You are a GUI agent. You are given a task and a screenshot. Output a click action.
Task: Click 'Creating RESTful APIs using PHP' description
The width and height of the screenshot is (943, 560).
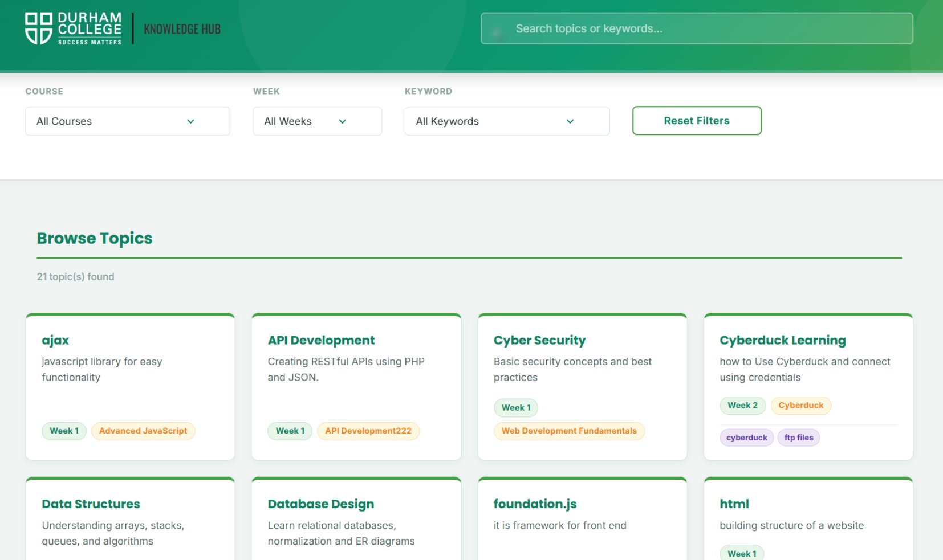pos(346,369)
